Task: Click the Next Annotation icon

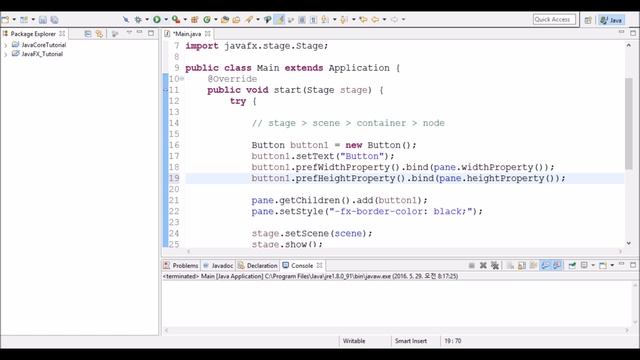Action: tap(325, 20)
